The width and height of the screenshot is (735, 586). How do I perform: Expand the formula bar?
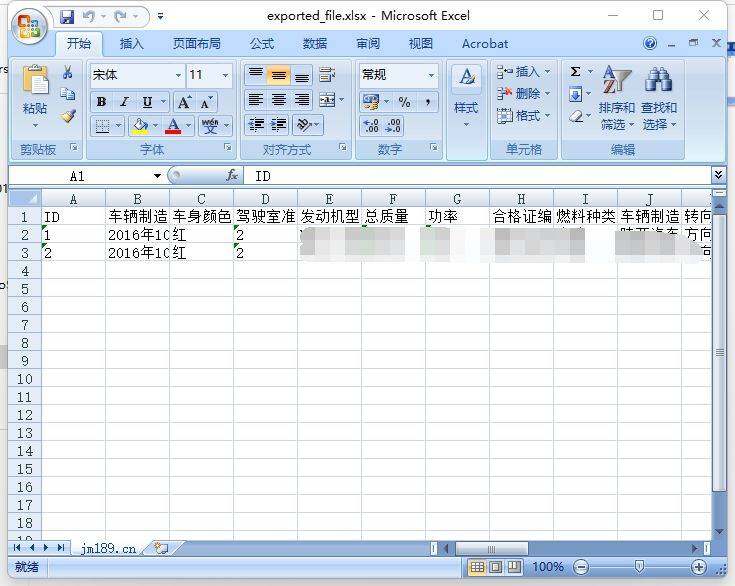tap(719, 175)
